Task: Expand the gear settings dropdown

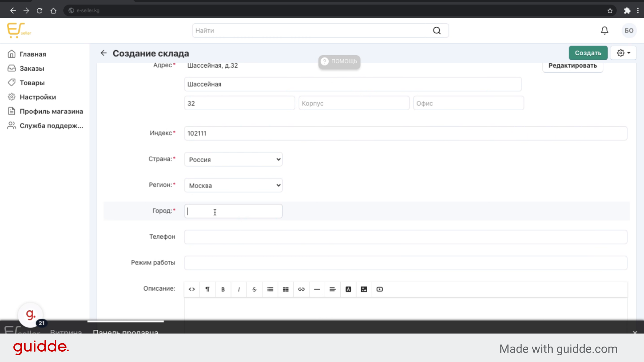Action: pyautogui.click(x=623, y=53)
